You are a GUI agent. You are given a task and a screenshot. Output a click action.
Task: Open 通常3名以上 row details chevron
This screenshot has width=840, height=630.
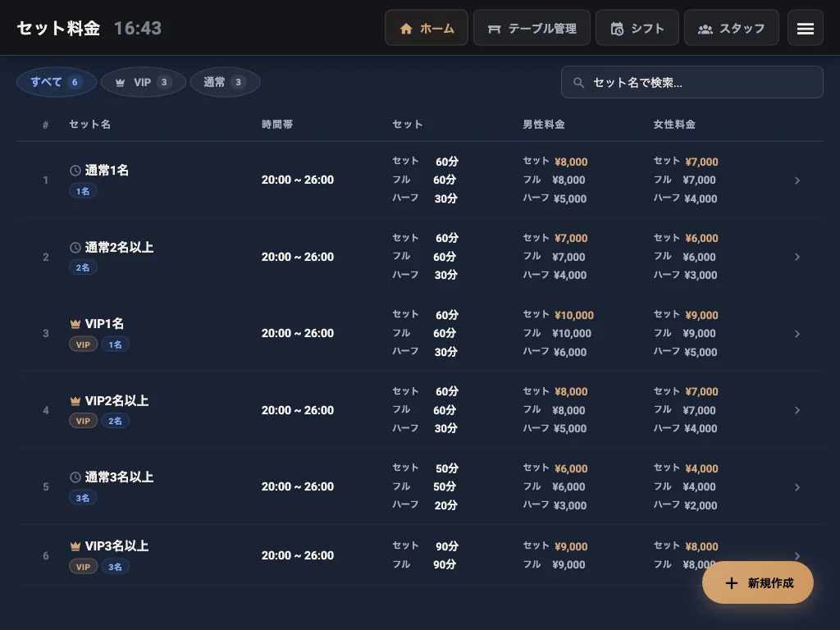(797, 487)
